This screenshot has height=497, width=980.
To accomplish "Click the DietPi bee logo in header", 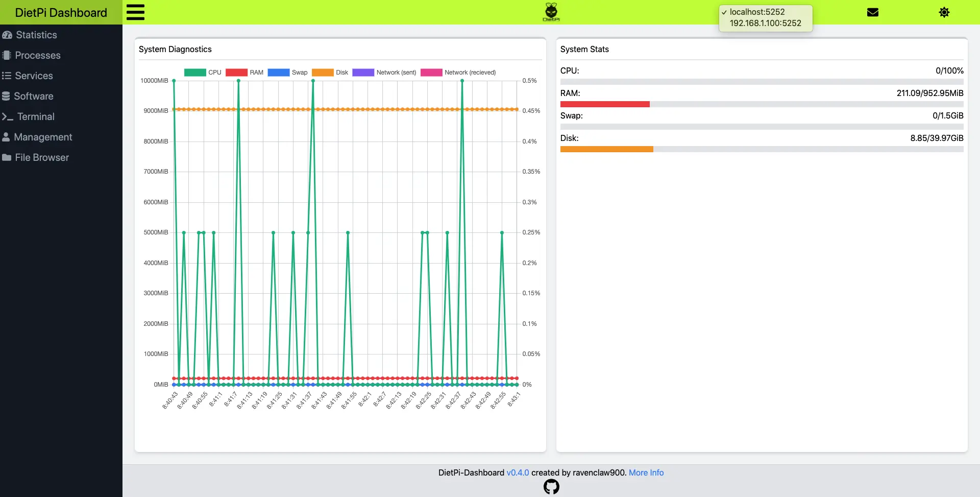I will click(551, 12).
